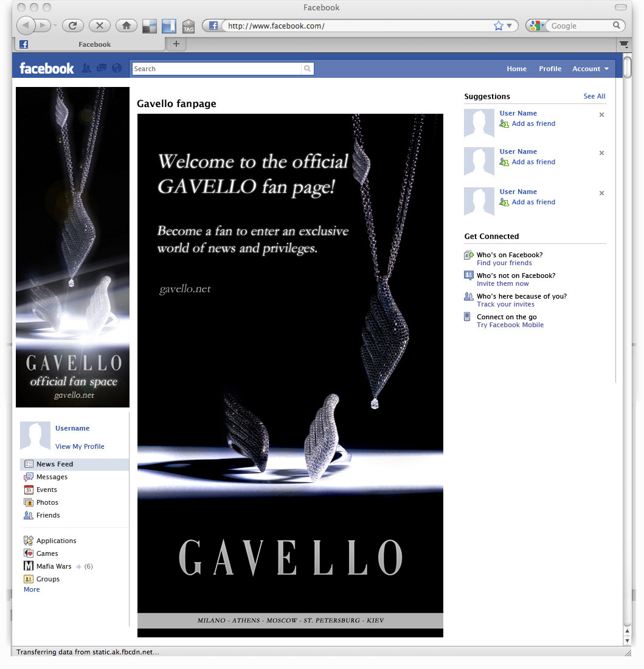The height and width of the screenshot is (669, 644).
Task: Open the address bar history dropdown arrow
Action: [x=509, y=26]
